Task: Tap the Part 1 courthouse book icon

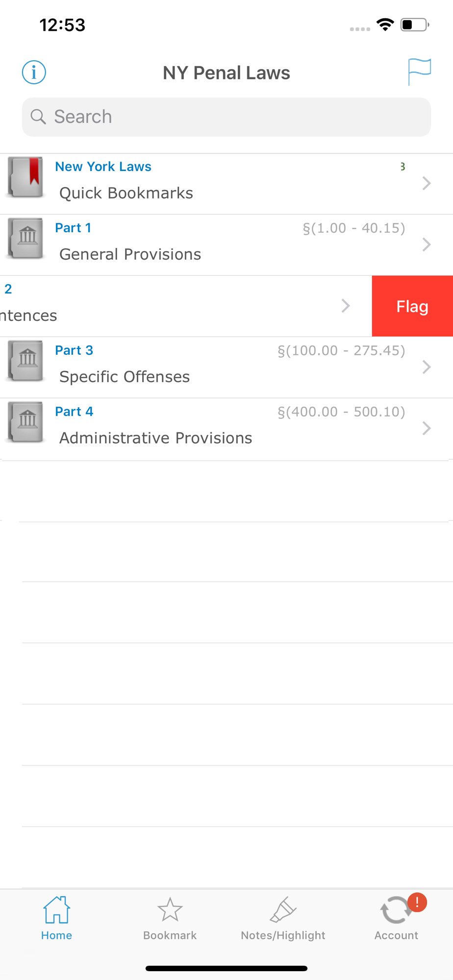Action: [x=25, y=238]
